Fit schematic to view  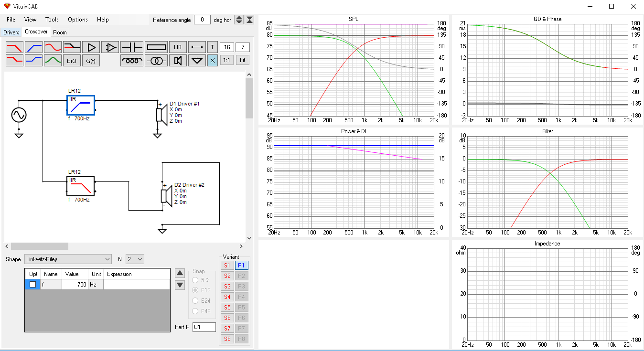[243, 61]
